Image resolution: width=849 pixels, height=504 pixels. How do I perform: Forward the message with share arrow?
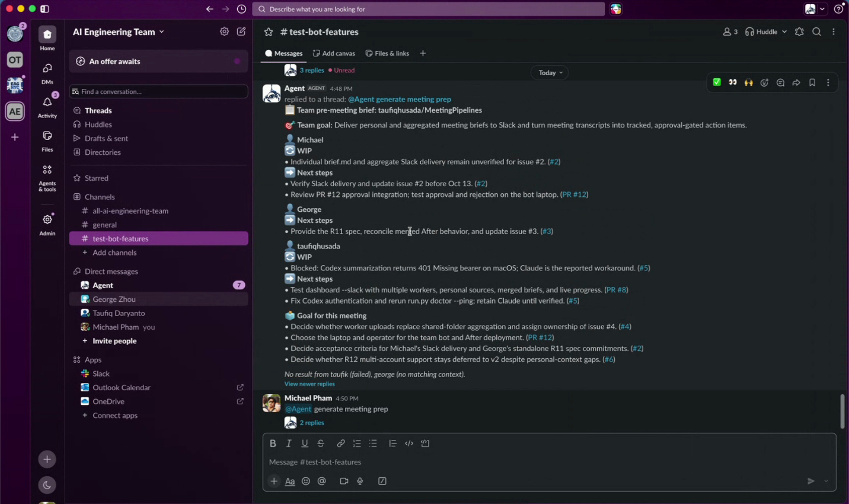796,83
